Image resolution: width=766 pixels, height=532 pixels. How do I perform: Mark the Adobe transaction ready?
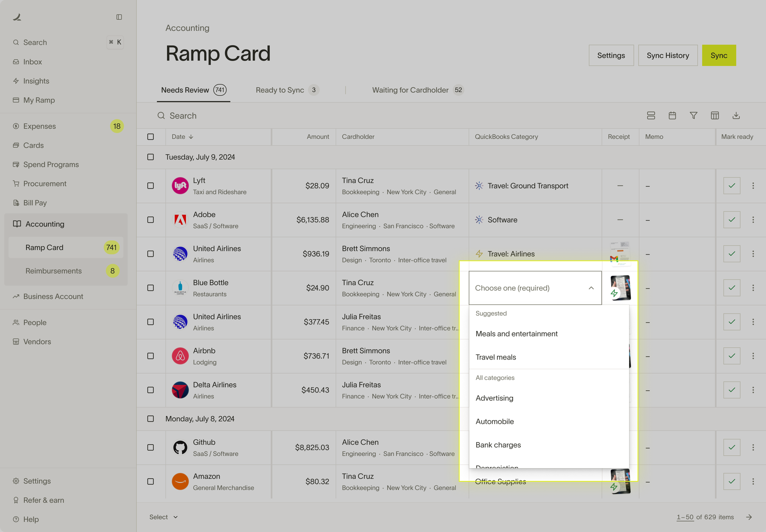(x=731, y=220)
